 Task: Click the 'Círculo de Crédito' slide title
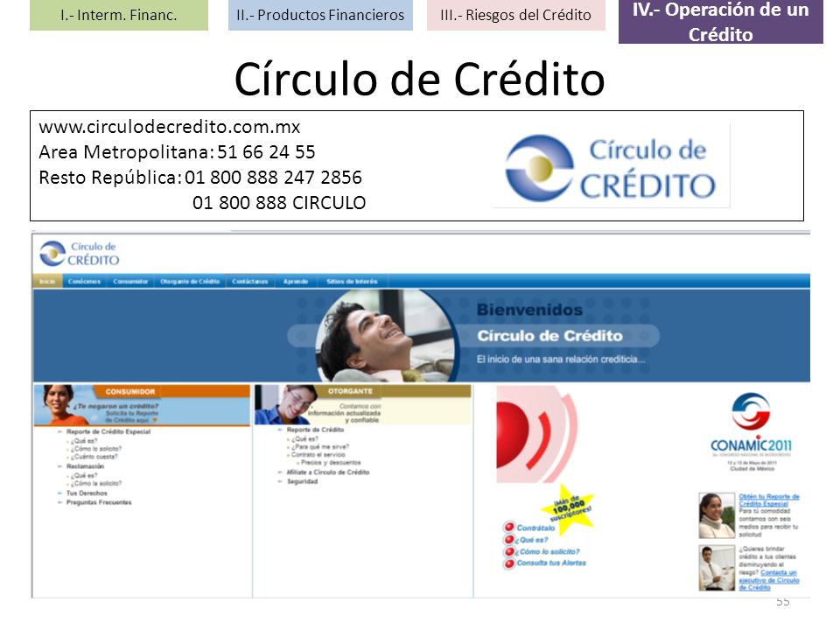pos(419,79)
